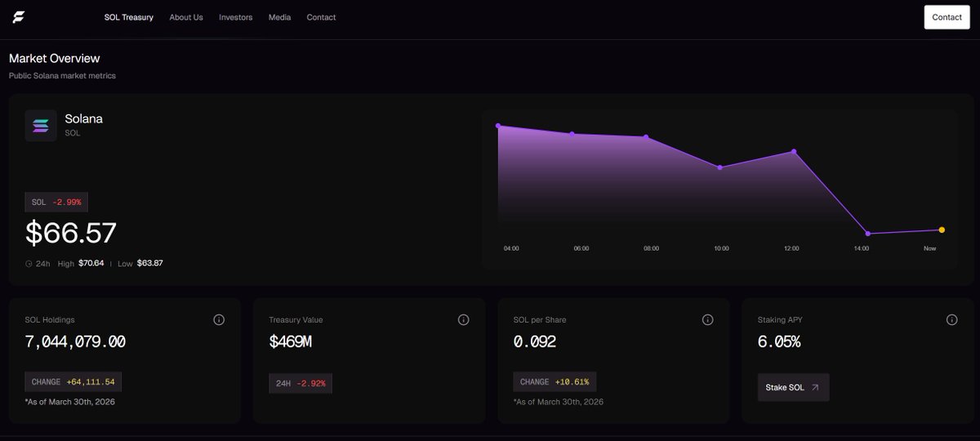Click the Stake SOL button
The width and height of the screenshot is (980, 441).
(x=793, y=387)
